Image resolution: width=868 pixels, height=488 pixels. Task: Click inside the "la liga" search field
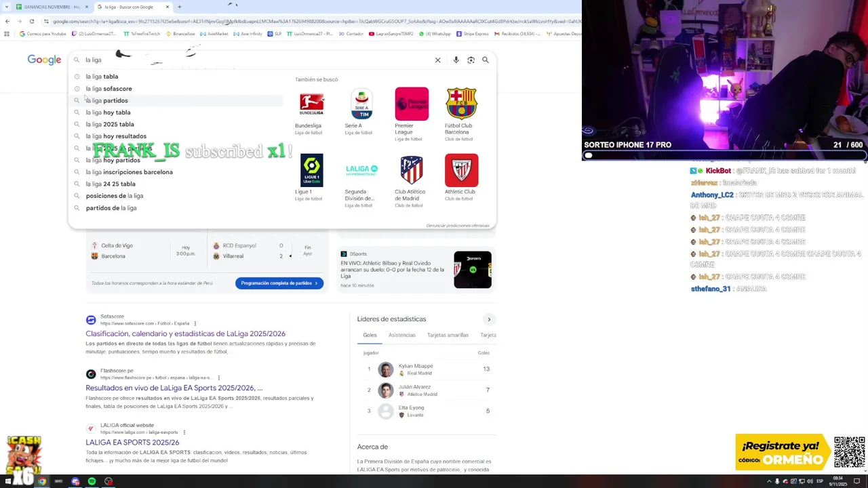[258, 60]
